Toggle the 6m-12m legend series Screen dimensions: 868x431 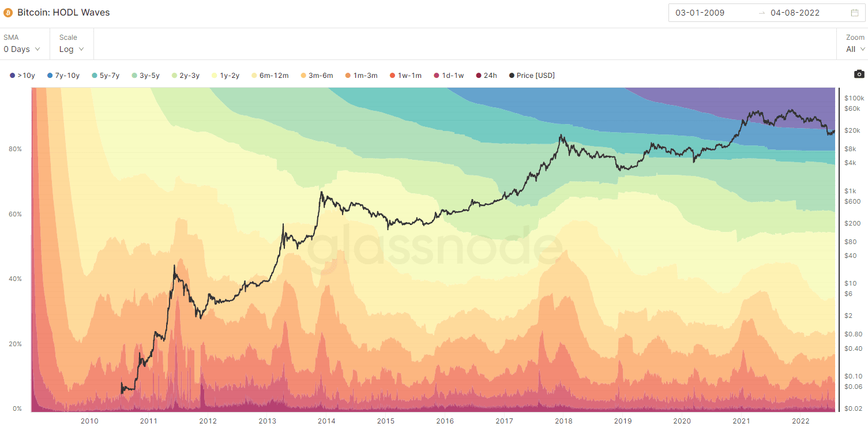pos(270,76)
